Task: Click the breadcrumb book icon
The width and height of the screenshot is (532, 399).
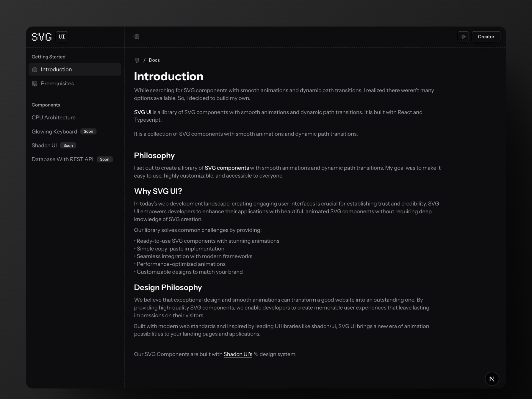Action: (x=137, y=60)
